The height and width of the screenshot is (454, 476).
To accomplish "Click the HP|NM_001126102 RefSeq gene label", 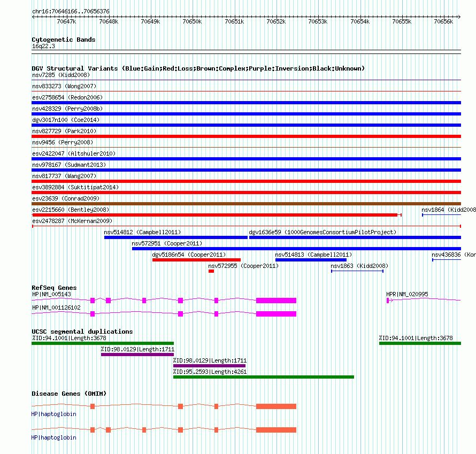I will pyautogui.click(x=57, y=307).
